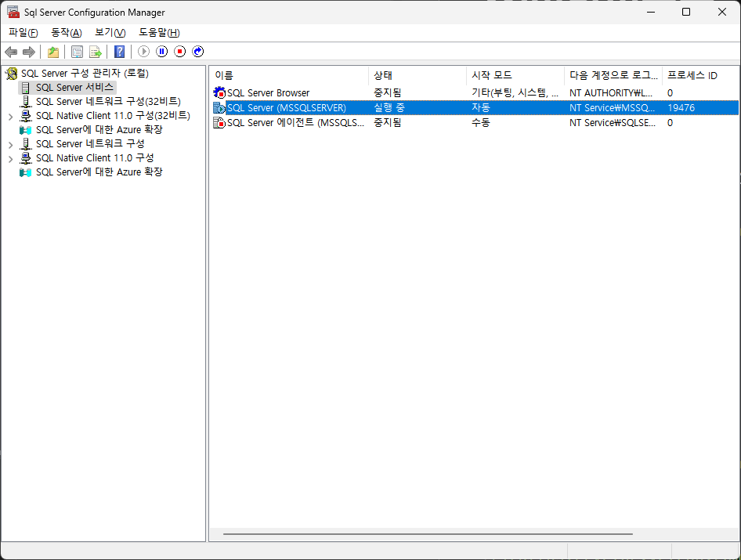The height and width of the screenshot is (560, 741).
Task: Click the Start Service play icon
Action: [143, 52]
